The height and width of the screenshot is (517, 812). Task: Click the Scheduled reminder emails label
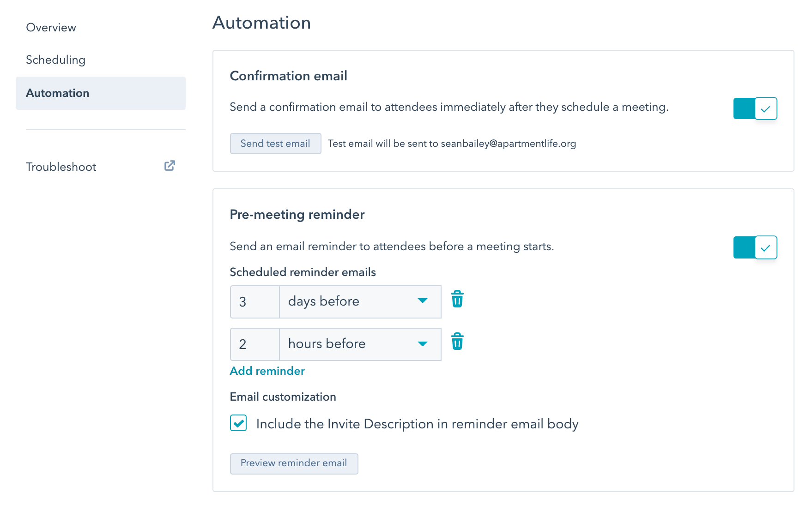tap(303, 272)
